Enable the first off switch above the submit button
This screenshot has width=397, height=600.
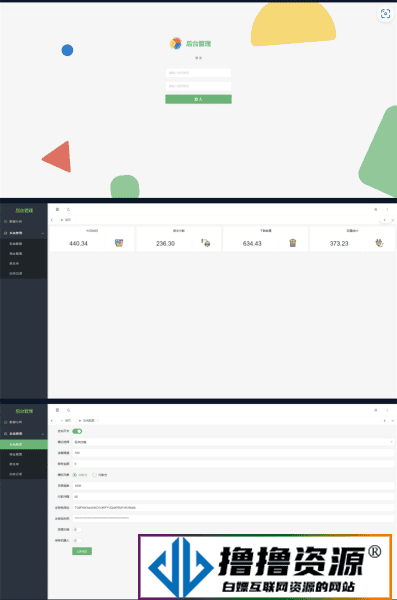(77, 530)
